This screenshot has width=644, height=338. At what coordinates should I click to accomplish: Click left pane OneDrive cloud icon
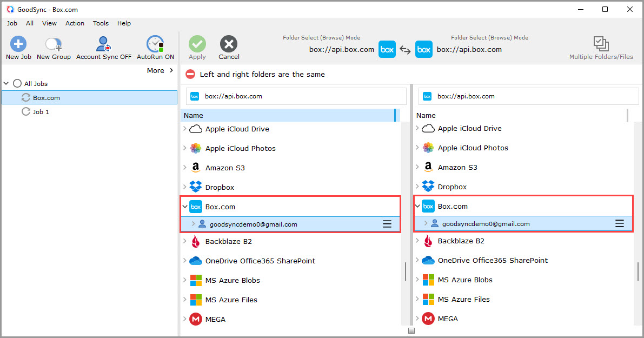pos(196,261)
